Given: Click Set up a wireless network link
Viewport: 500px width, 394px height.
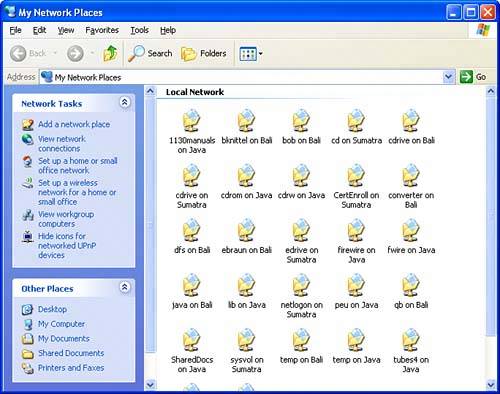Looking at the screenshot, I should (77, 192).
